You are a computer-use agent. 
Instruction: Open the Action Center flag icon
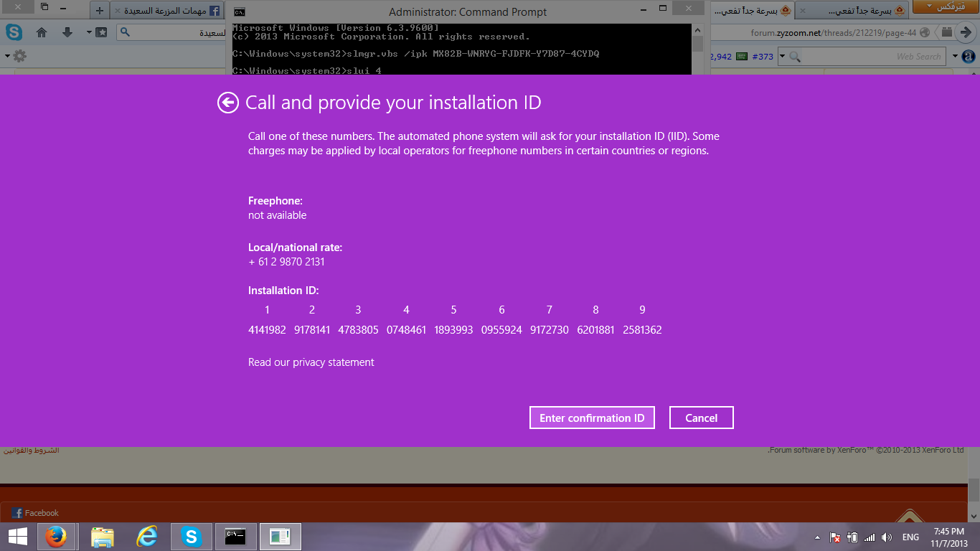835,537
